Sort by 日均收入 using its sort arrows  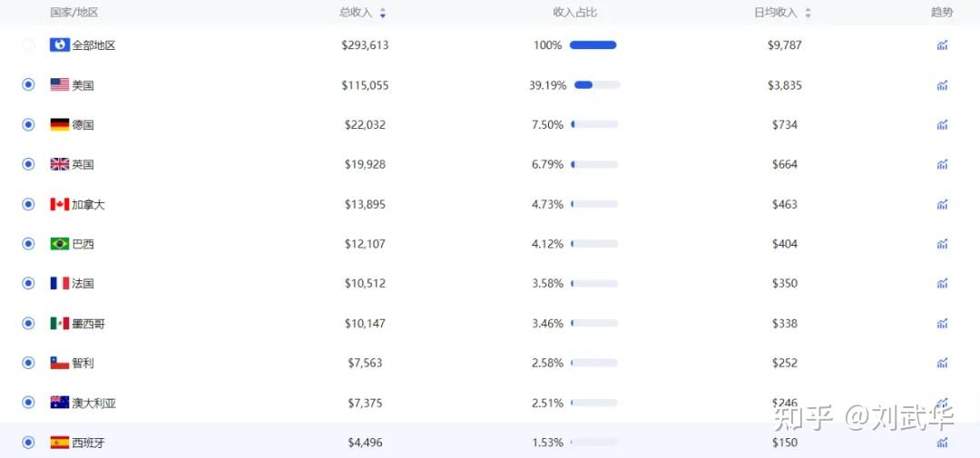(x=808, y=13)
